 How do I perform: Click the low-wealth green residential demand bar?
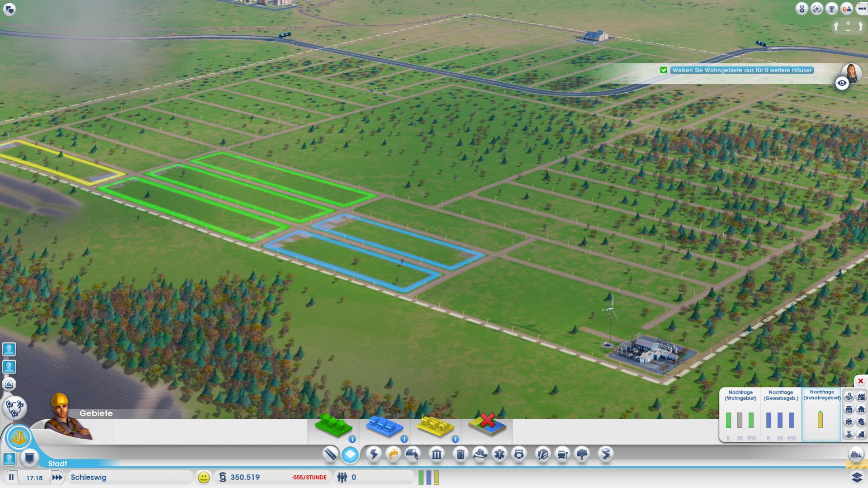coord(728,420)
